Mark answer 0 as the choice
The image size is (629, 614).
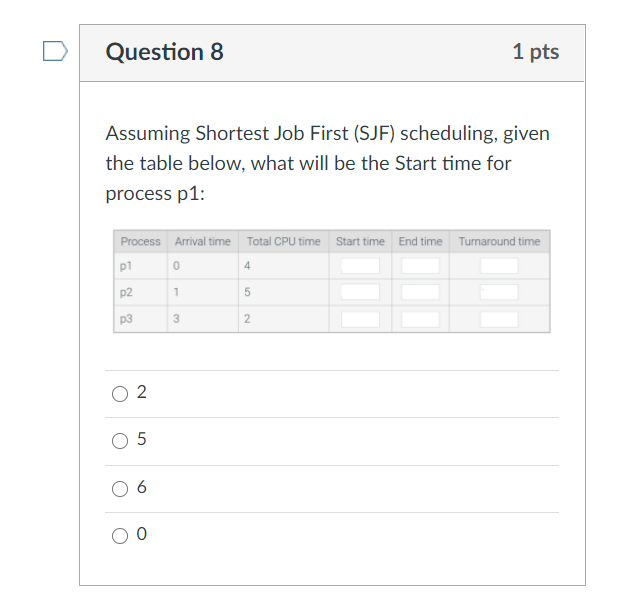[x=121, y=536]
